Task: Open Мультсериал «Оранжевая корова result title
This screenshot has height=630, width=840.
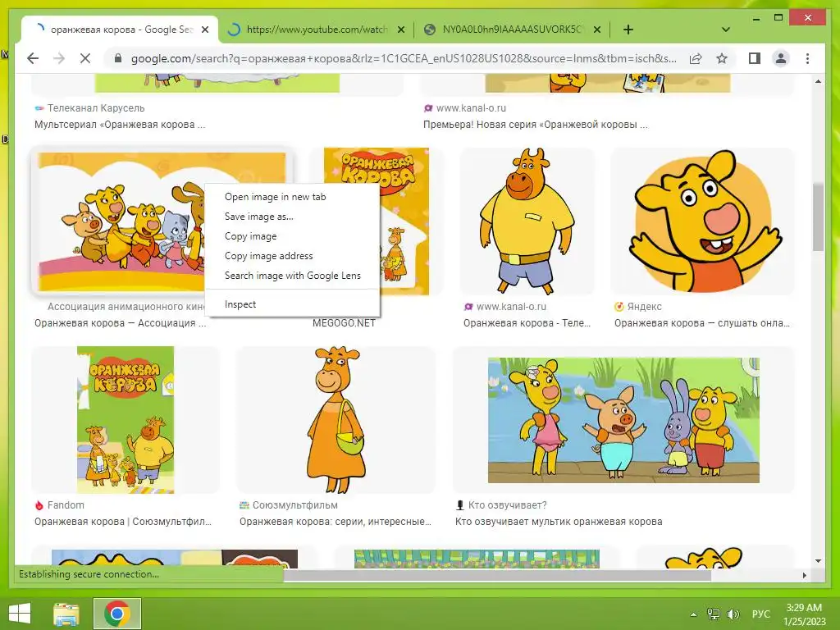Action: pos(120,125)
